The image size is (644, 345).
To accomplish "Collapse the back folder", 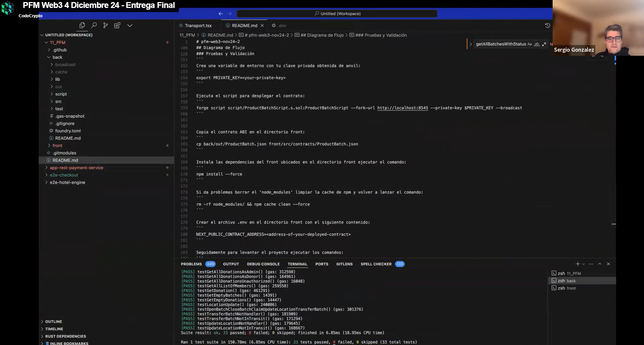I will pyautogui.click(x=57, y=57).
